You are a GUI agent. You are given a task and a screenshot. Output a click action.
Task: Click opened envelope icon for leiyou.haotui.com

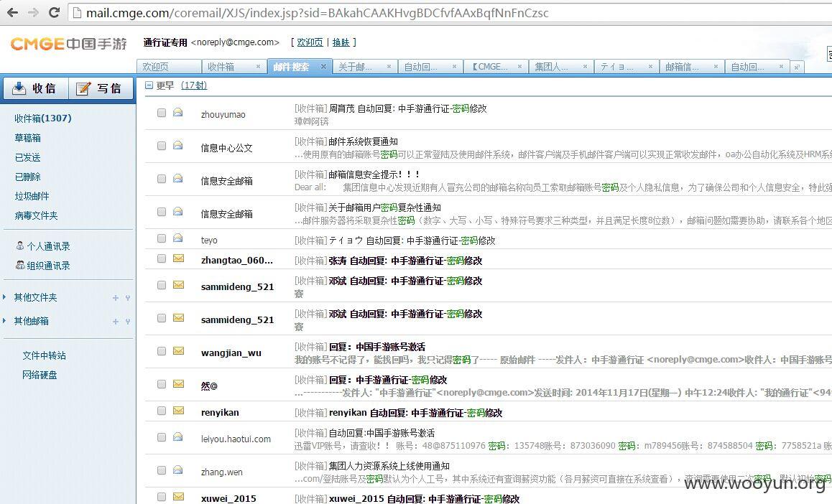click(178, 437)
